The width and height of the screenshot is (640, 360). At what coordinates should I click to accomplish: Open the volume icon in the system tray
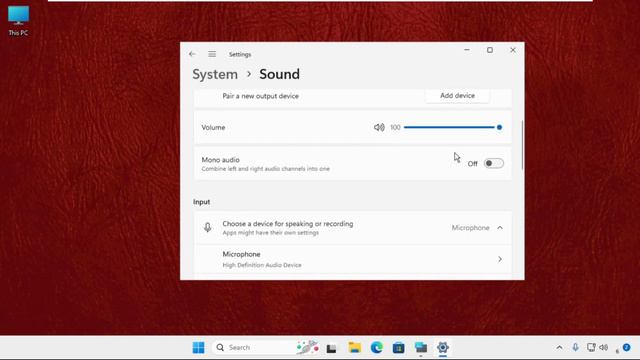point(604,347)
